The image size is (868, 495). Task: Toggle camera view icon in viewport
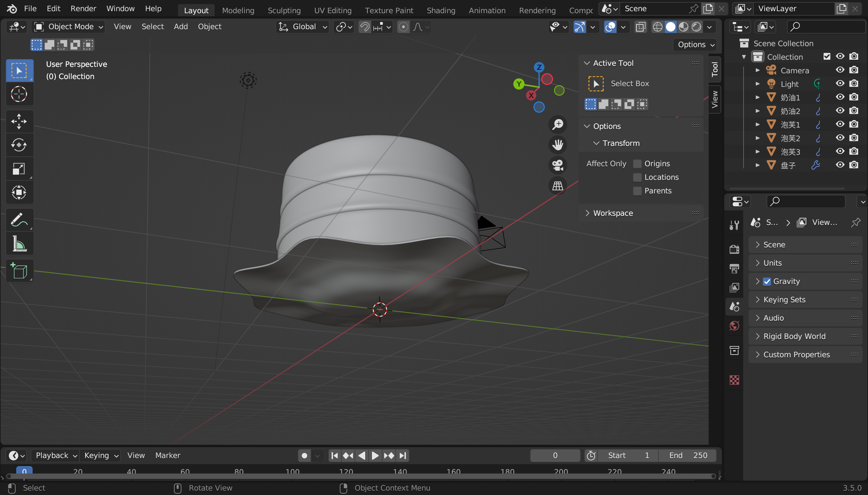coord(557,165)
